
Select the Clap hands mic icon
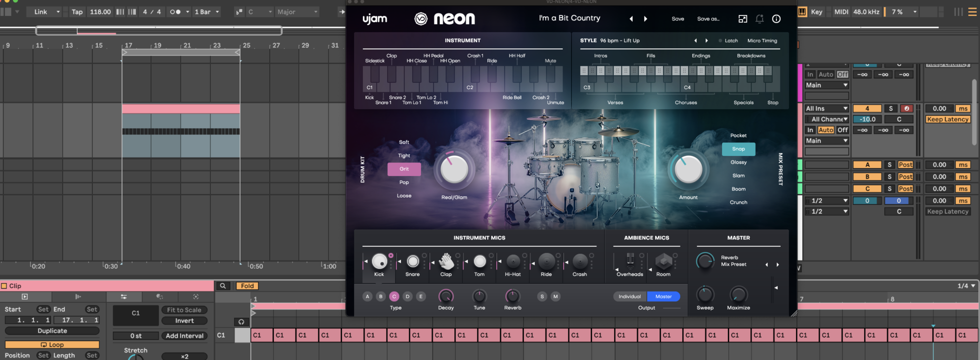[x=446, y=261]
